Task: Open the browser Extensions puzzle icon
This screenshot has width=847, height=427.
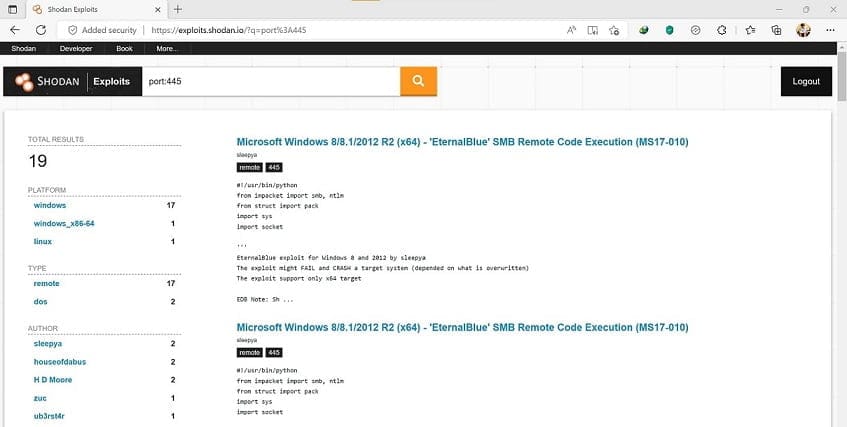Action: (721, 30)
